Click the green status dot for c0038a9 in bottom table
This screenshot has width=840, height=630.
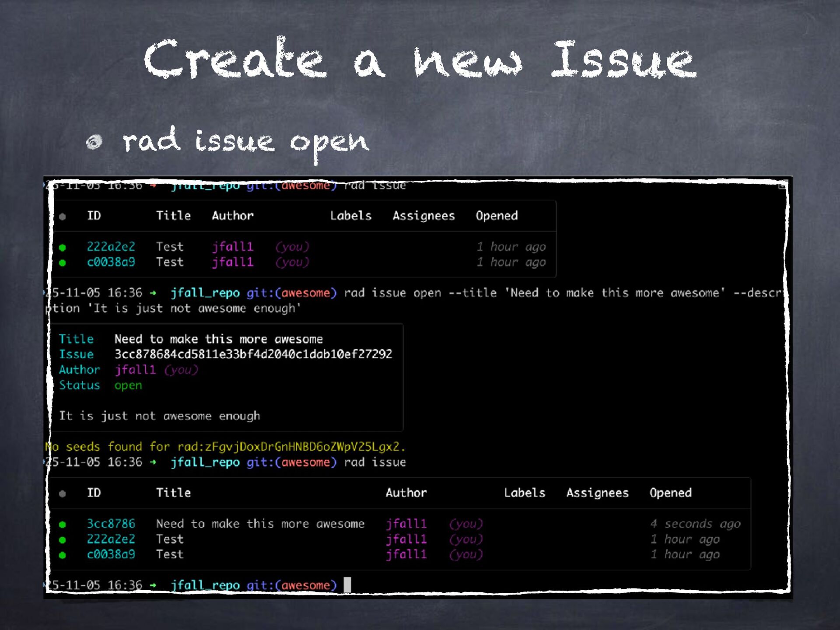[x=63, y=555]
